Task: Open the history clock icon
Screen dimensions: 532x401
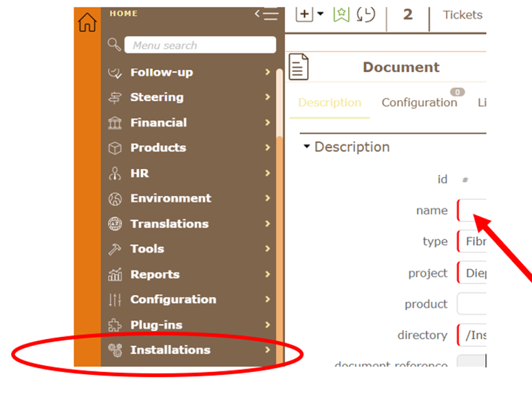Action: [x=366, y=14]
